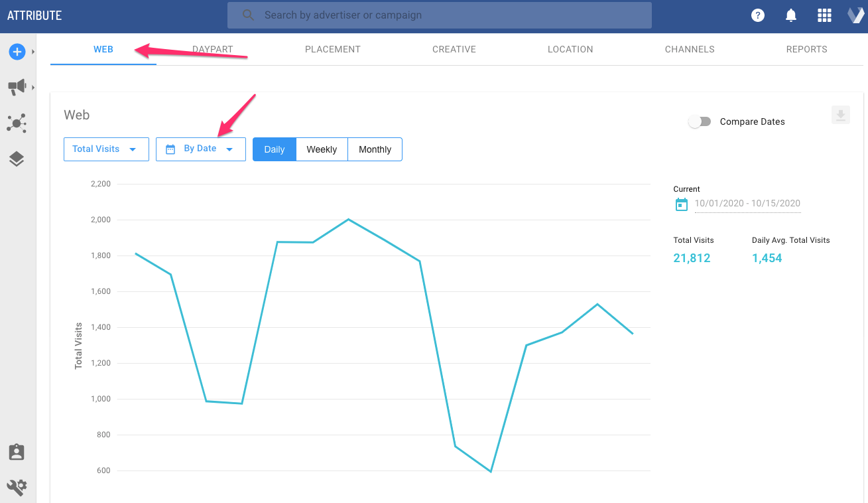Open the current date range picker
Screen dimensions: 868x503
747,204
